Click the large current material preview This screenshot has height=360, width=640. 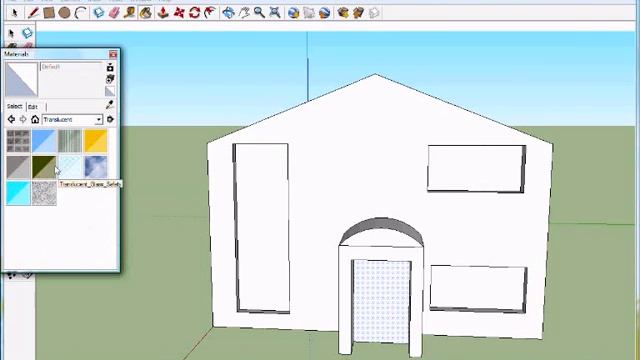click(x=21, y=79)
